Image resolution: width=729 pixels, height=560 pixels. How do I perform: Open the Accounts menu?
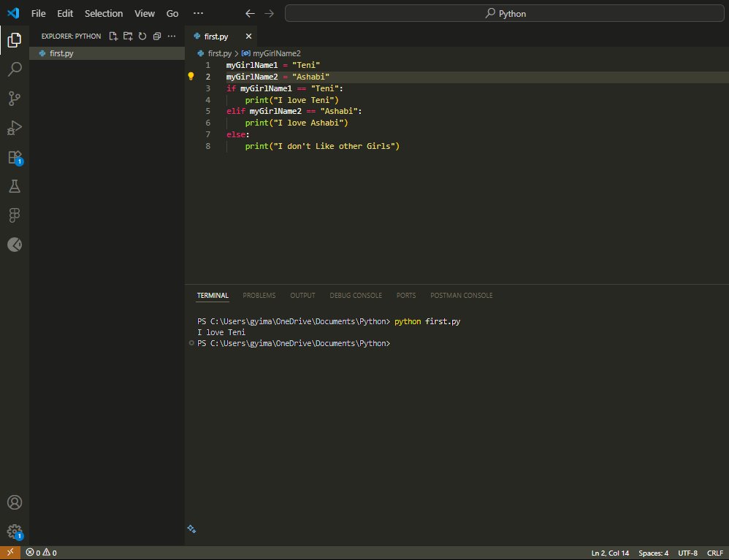15,502
